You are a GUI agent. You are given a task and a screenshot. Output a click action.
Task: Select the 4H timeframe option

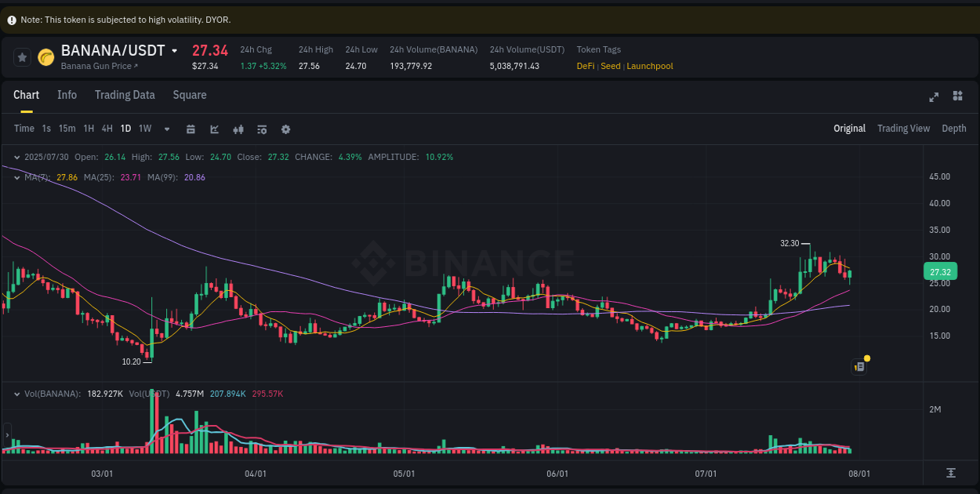tap(107, 128)
